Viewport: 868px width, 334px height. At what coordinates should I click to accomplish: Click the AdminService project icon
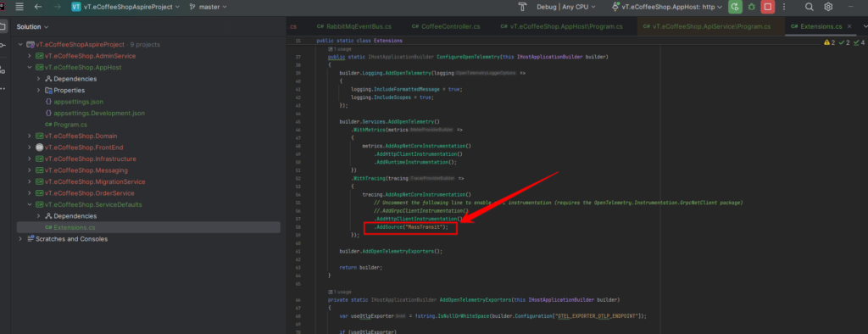(39, 56)
